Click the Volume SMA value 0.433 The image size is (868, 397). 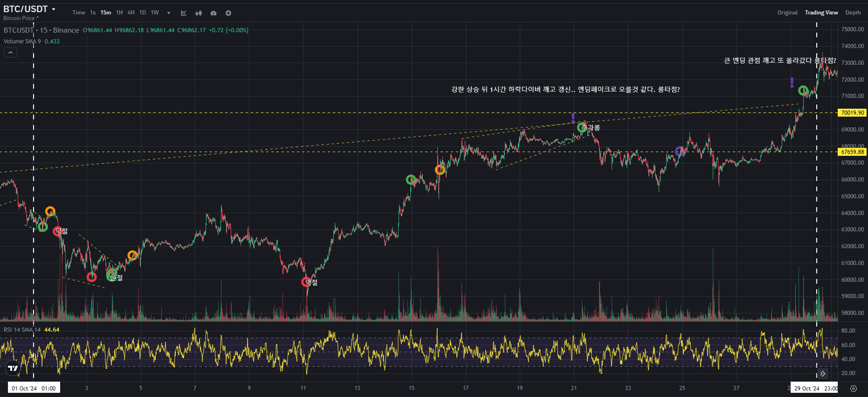(52, 42)
